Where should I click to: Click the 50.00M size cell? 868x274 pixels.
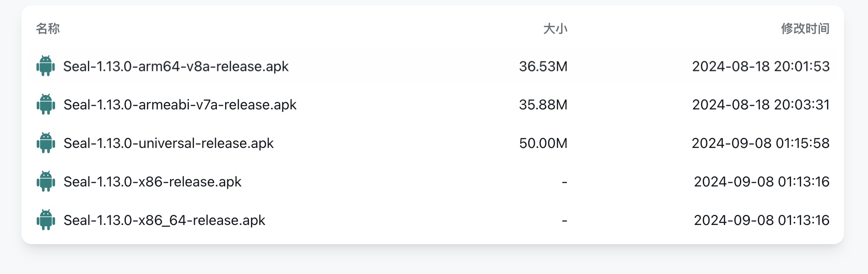point(543,144)
